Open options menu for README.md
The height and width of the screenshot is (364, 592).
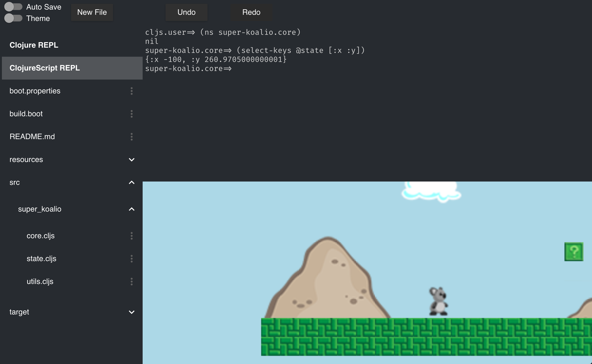pos(132,136)
